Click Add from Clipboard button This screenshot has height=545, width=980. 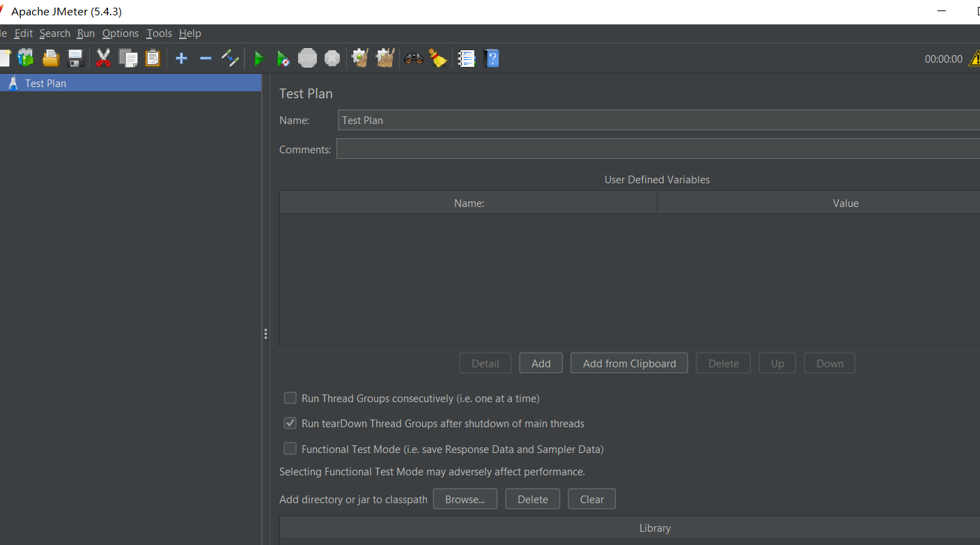pyautogui.click(x=630, y=363)
